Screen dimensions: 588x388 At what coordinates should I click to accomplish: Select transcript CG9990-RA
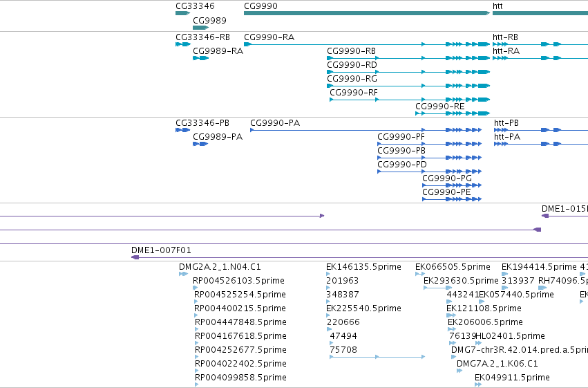point(367,44)
